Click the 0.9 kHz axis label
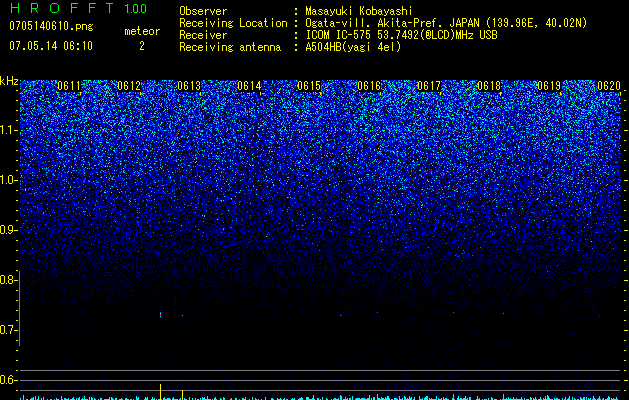 tap(8, 230)
